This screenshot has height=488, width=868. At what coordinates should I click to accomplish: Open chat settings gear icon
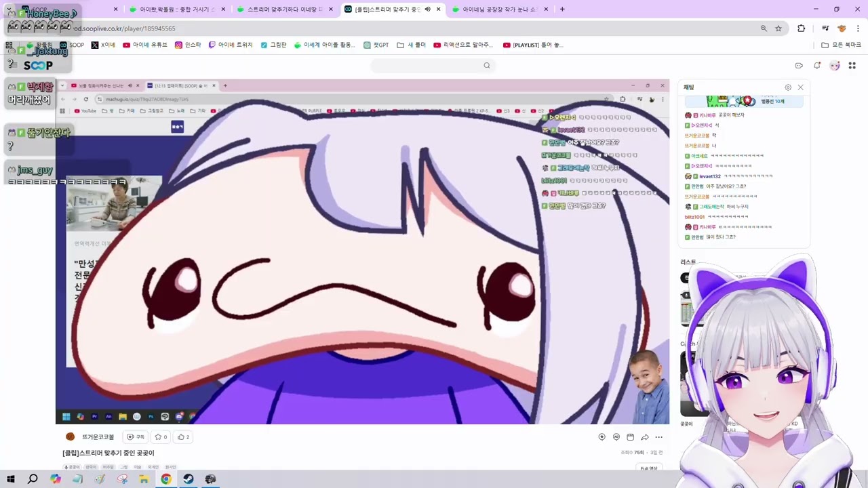pos(788,87)
